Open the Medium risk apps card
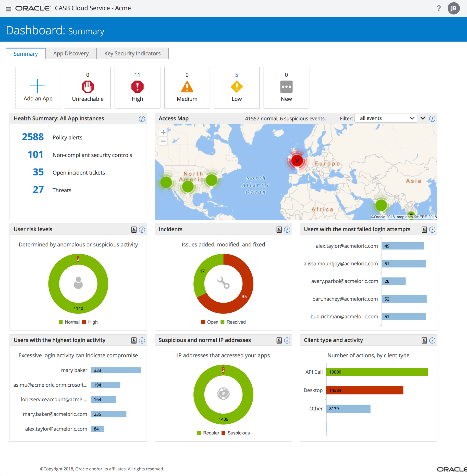This screenshot has width=467, height=476. click(x=187, y=88)
